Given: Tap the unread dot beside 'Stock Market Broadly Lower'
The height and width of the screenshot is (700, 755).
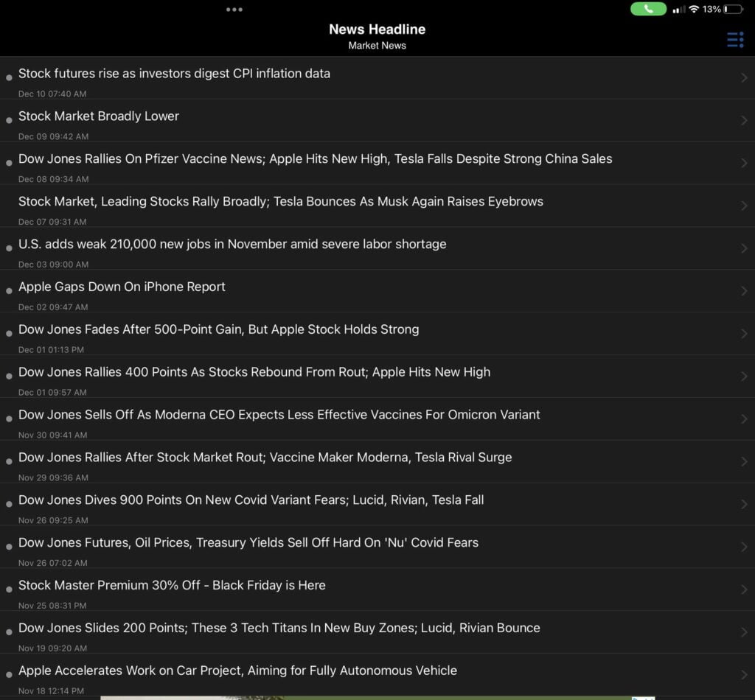Looking at the screenshot, I should 9,120.
